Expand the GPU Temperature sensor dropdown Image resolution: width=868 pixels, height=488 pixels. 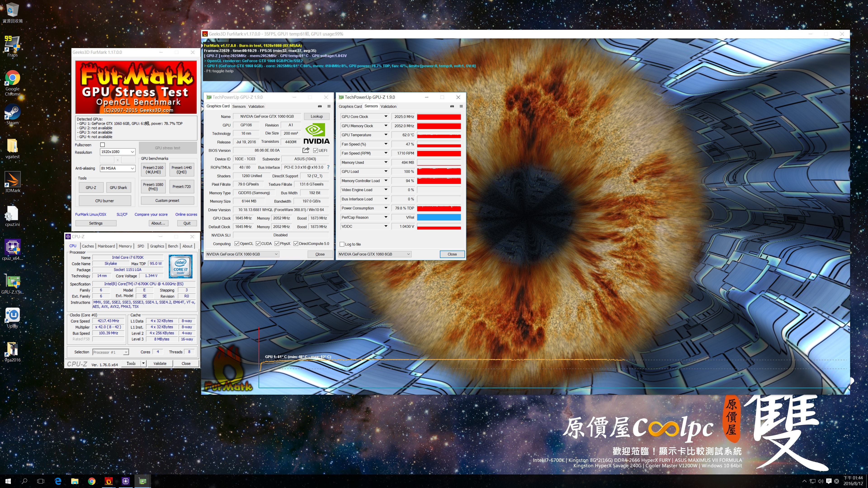click(x=386, y=135)
